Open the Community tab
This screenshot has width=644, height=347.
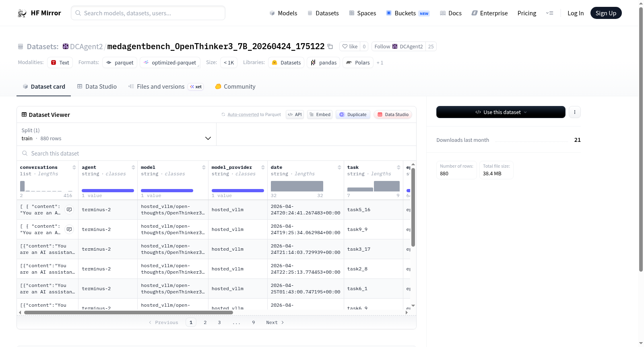point(235,86)
